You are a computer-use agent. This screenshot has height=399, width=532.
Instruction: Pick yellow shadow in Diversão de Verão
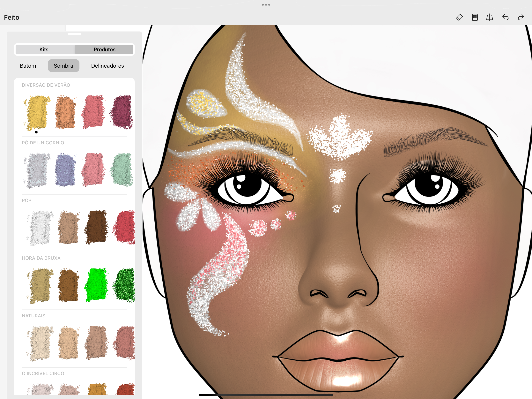pos(37,112)
